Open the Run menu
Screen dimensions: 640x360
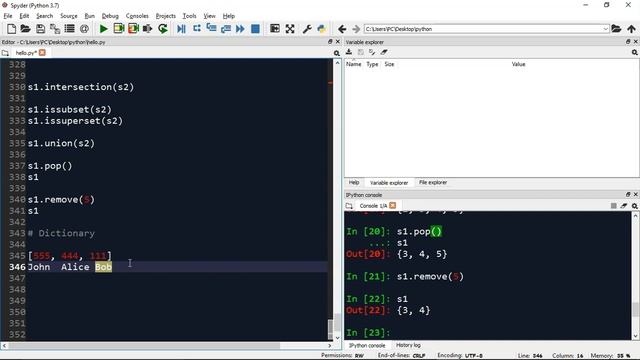pos(89,16)
